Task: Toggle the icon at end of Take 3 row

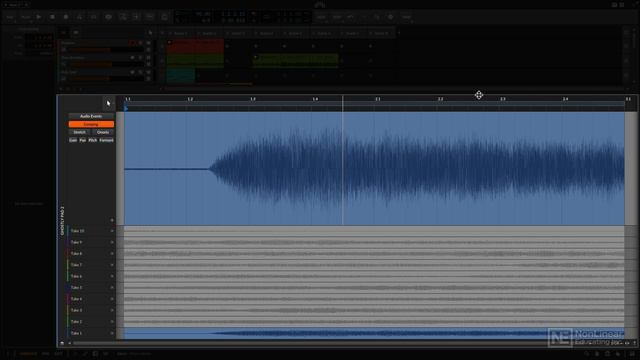Action: [x=112, y=310]
